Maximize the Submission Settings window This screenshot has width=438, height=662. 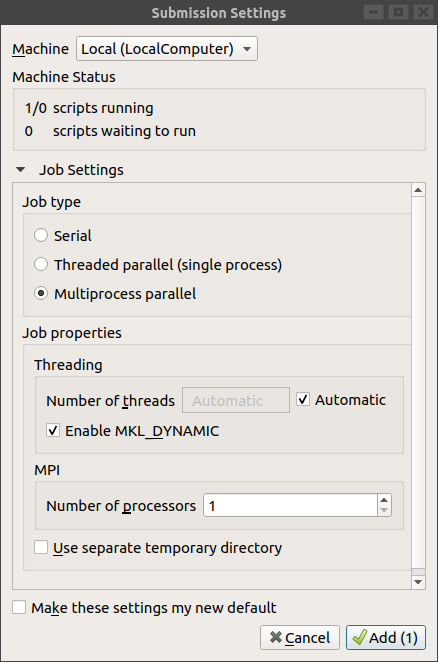pyautogui.click(x=398, y=12)
